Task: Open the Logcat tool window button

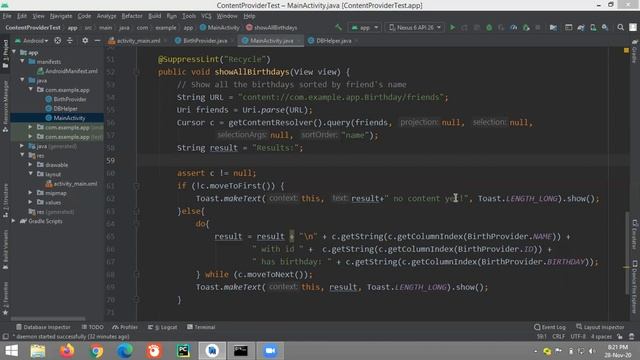Action: [x=162, y=327]
